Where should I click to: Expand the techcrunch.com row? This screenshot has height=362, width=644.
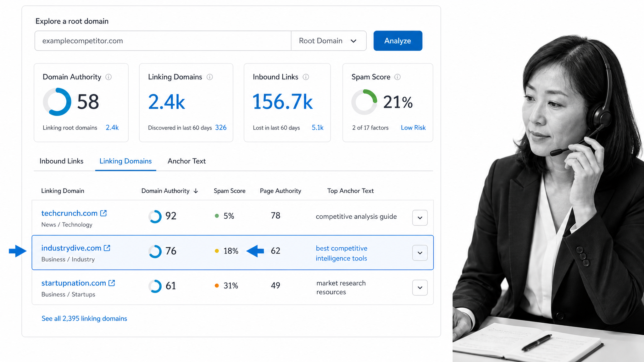coord(420,218)
